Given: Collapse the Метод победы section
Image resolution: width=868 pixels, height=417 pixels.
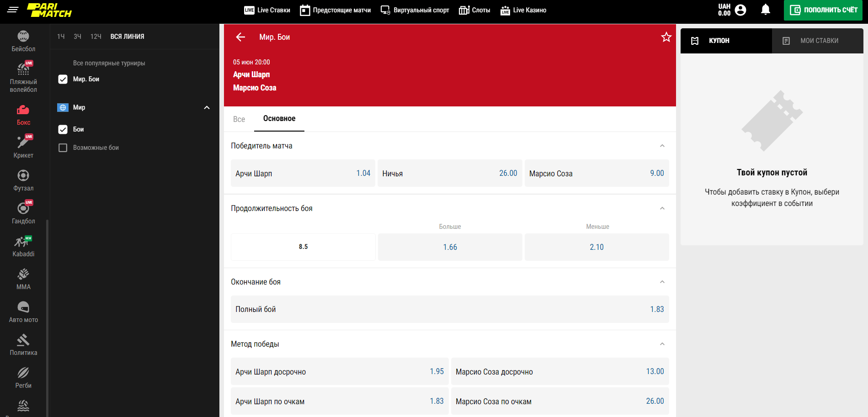Looking at the screenshot, I should (x=662, y=344).
